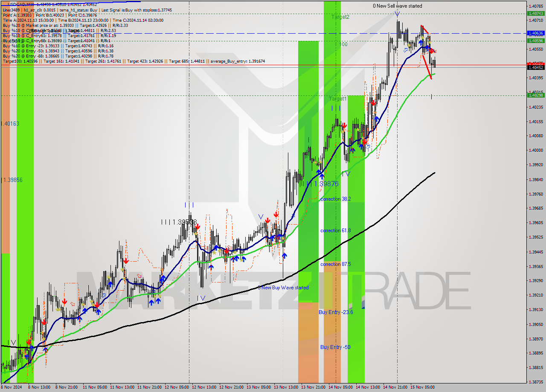Click the 1.39920 price axis value

coord(536,164)
